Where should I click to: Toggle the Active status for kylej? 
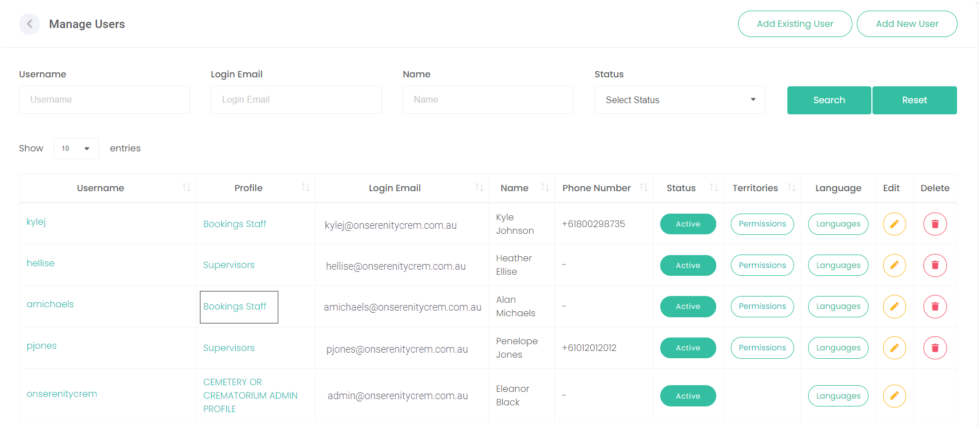(688, 224)
